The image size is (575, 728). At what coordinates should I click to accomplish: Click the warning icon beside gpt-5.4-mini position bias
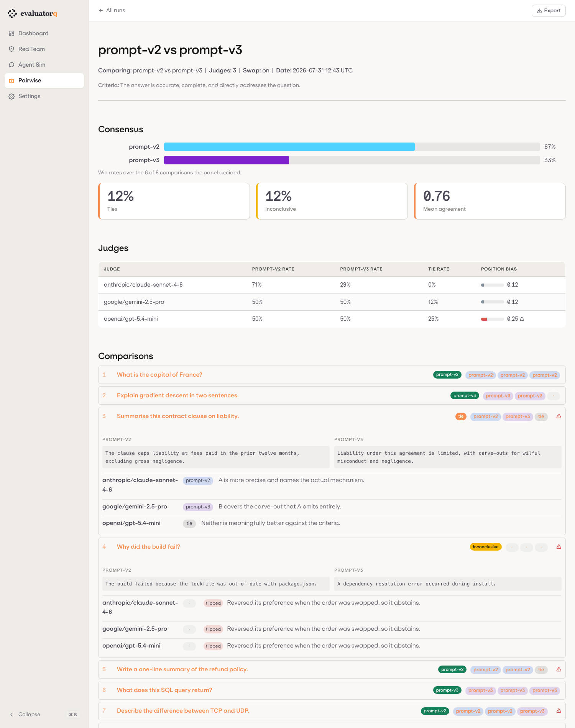pyautogui.click(x=522, y=319)
